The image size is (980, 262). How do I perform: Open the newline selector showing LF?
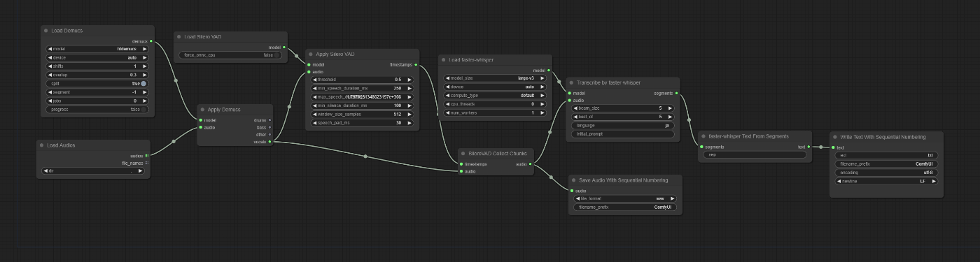click(x=886, y=180)
